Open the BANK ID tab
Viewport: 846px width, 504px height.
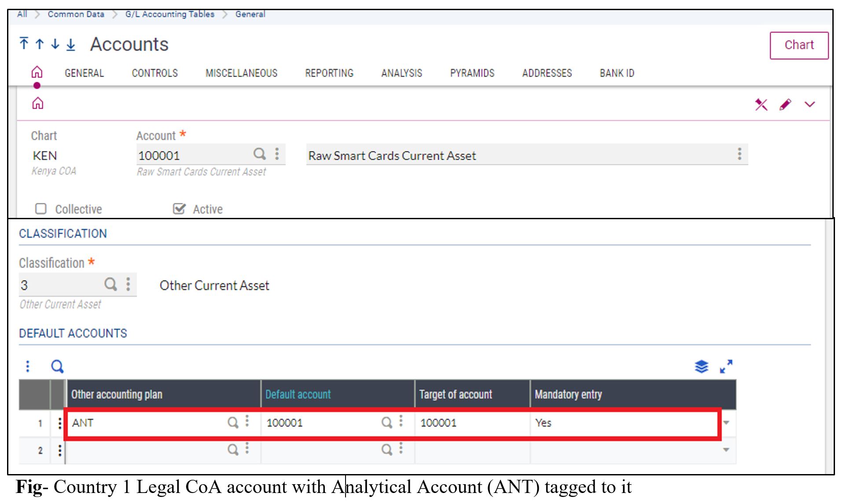616,73
